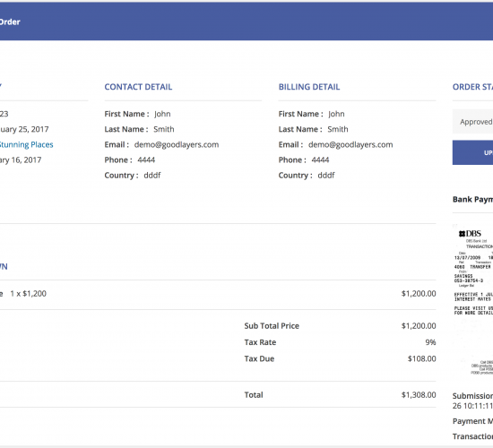
Task: Select Billing Detail country value dddf
Action: 326,175
